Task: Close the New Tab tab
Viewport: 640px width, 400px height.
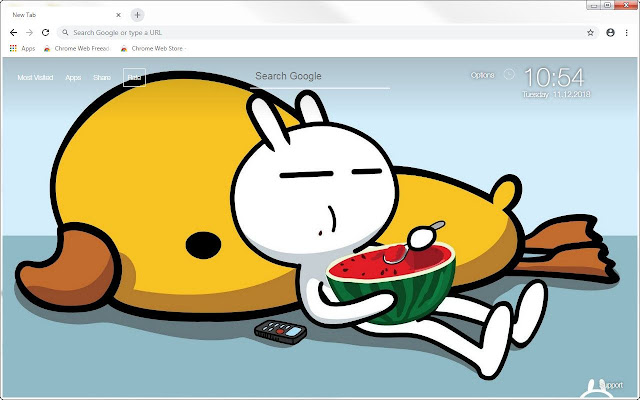Action: (118, 15)
